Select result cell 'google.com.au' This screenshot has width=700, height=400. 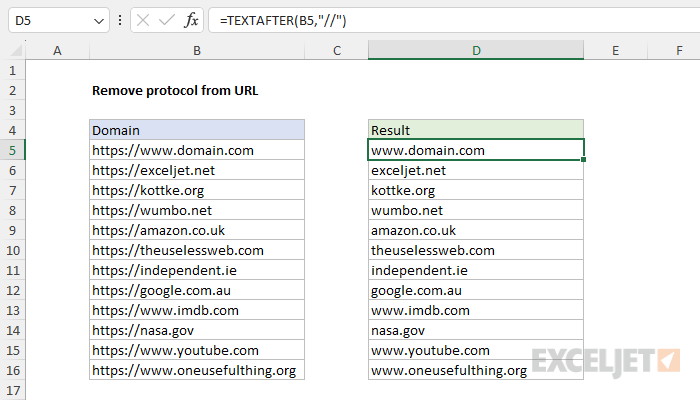click(x=476, y=290)
